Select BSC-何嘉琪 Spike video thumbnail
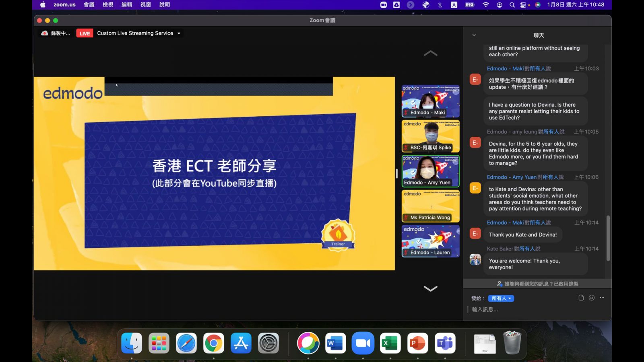Screen dimensions: 644x362 pos(430,136)
